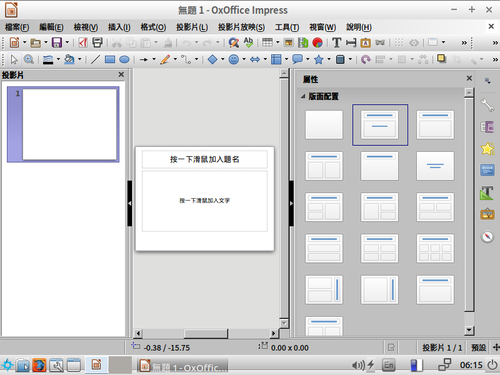Image resolution: width=500 pixels, height=375 pixels.
Task: Click the New document icon
Action: tap(14, 42)
